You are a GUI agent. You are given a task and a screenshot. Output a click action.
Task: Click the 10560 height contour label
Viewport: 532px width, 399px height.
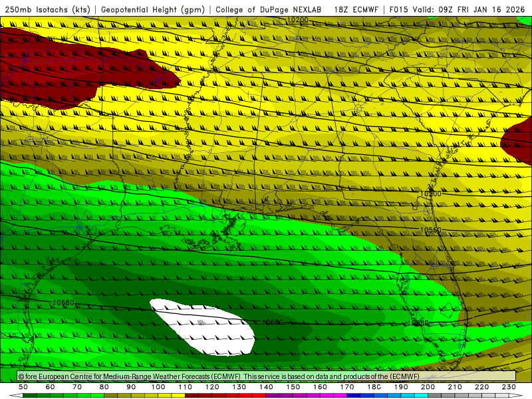click(430, 230)
